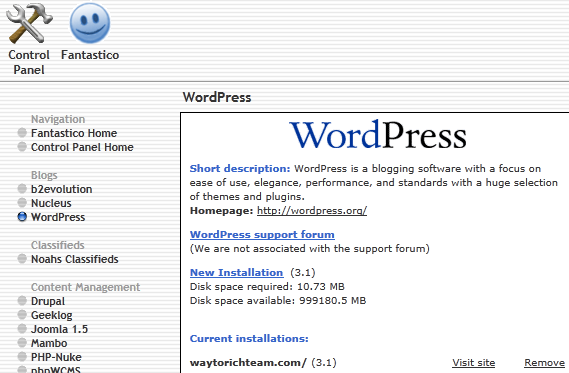The image size is (569, 373).
Task: Select Nucleus blog script
Action: [51, 203]
